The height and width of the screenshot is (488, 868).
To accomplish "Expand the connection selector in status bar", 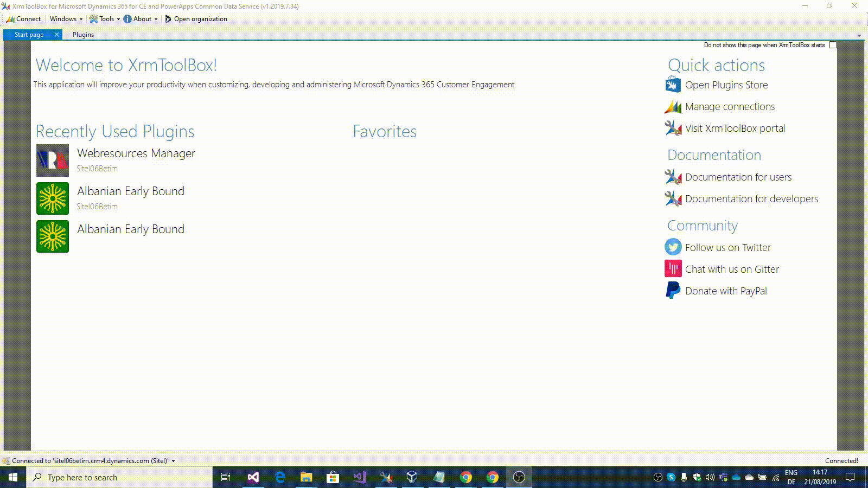I will (x=173, y=460).
